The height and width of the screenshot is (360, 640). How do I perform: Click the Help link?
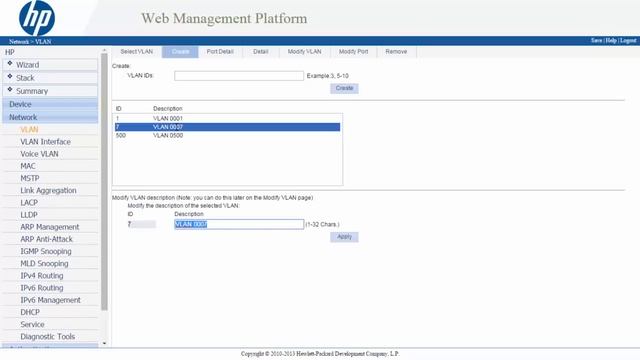click(611, 40)
